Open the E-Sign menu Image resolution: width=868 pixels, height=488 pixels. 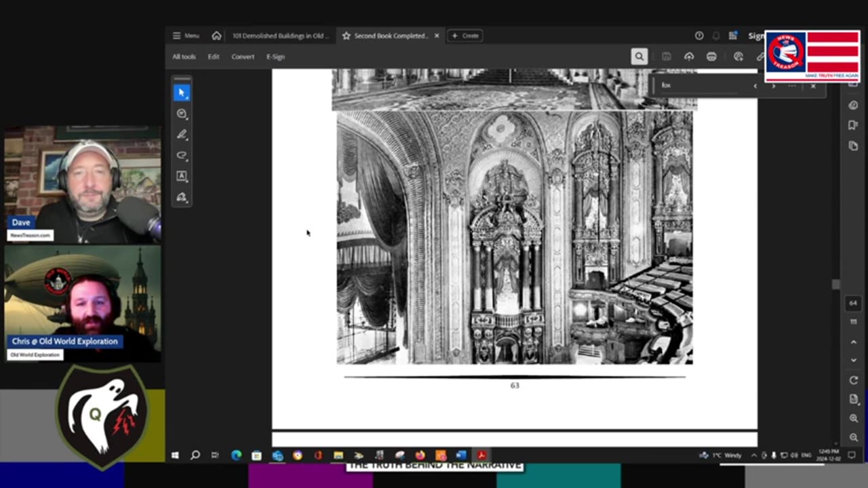point(275,57)
